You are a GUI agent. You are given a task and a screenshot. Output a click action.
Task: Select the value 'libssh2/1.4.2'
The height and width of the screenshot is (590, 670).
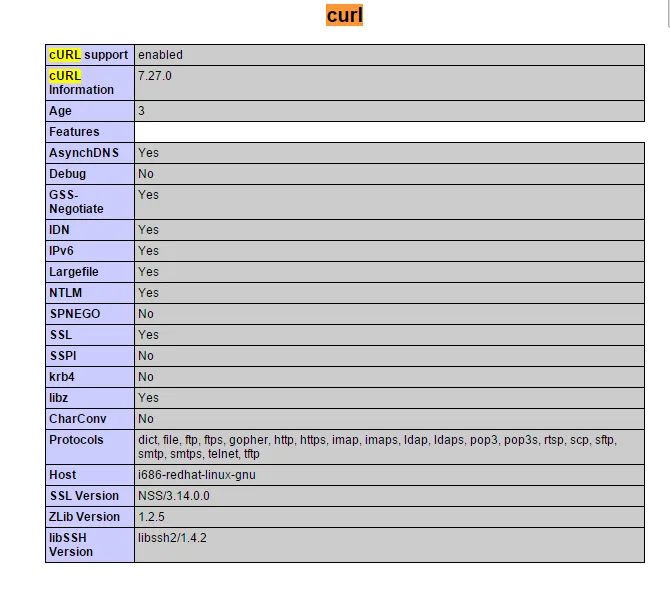(172, 538)
